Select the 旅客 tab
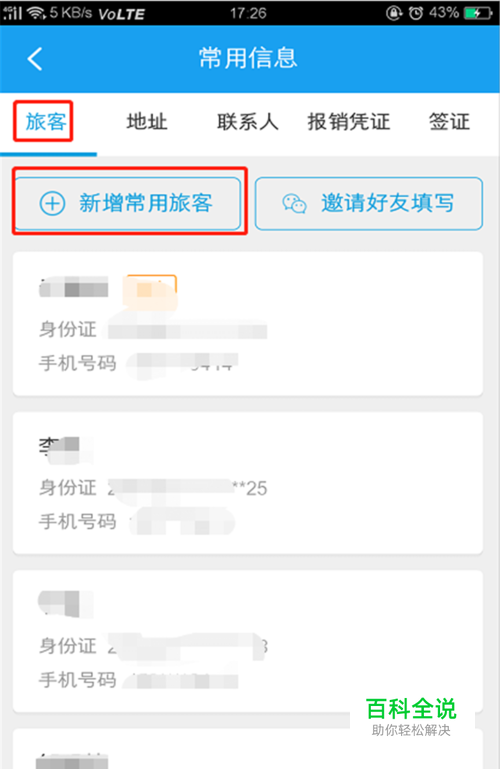500x769 pixels. [x=46, y=121]
